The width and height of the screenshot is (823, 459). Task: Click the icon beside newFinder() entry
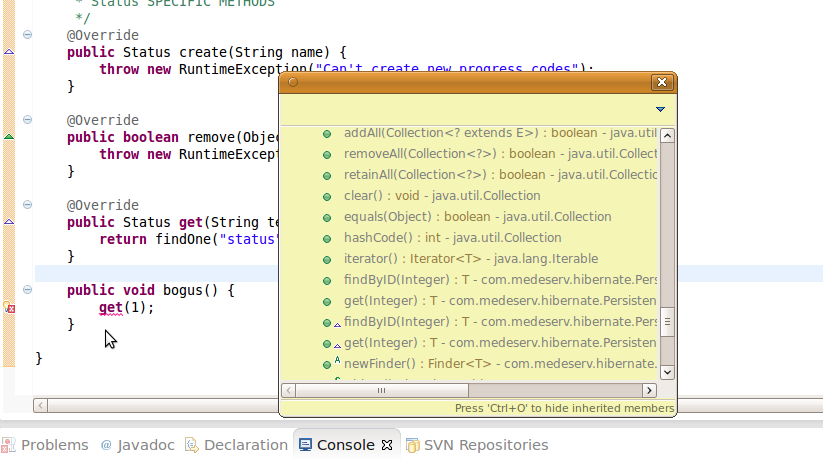(x=327, y=364)
